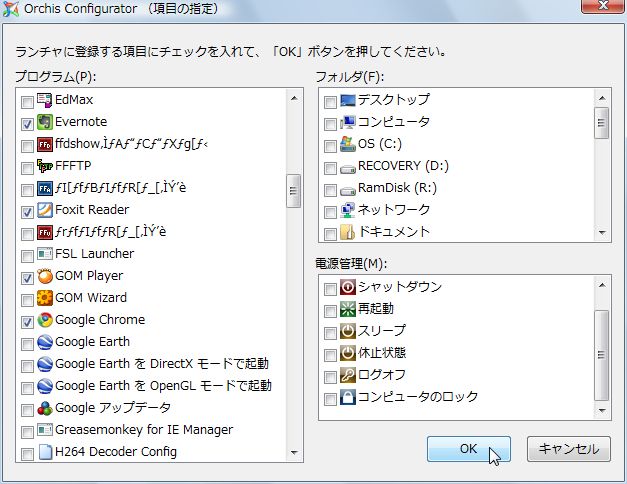This screenshot has width=627, height=484.
Task: Select the "RECOVERY (D:)" entry text
Action: click(403, 166)
